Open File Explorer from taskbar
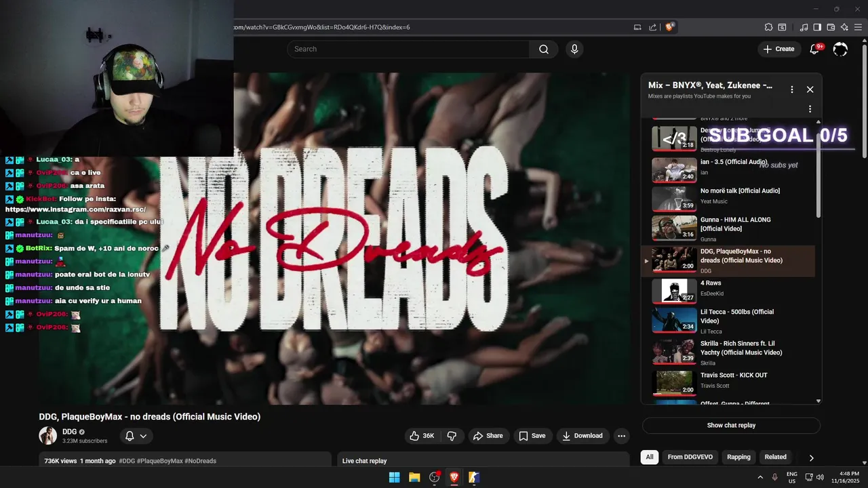The width and height of the screenshot is (868, 488). (414, 477)
